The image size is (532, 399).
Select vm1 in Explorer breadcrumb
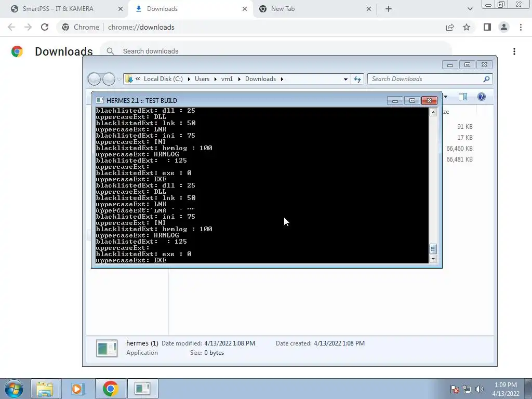tap(227, 79)
